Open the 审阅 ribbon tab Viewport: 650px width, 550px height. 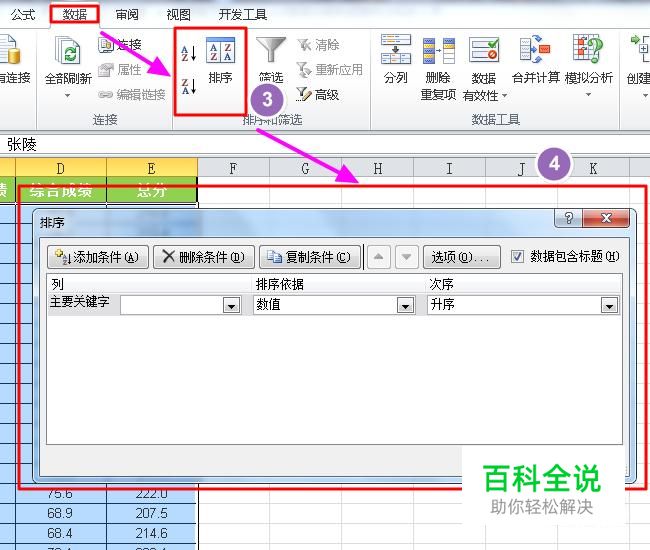point(127,15)
